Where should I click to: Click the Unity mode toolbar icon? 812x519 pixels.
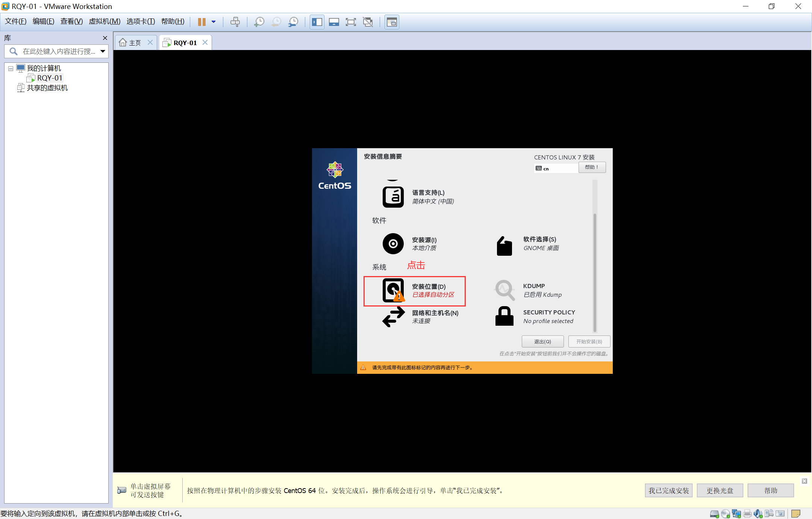tap(368, 22)
